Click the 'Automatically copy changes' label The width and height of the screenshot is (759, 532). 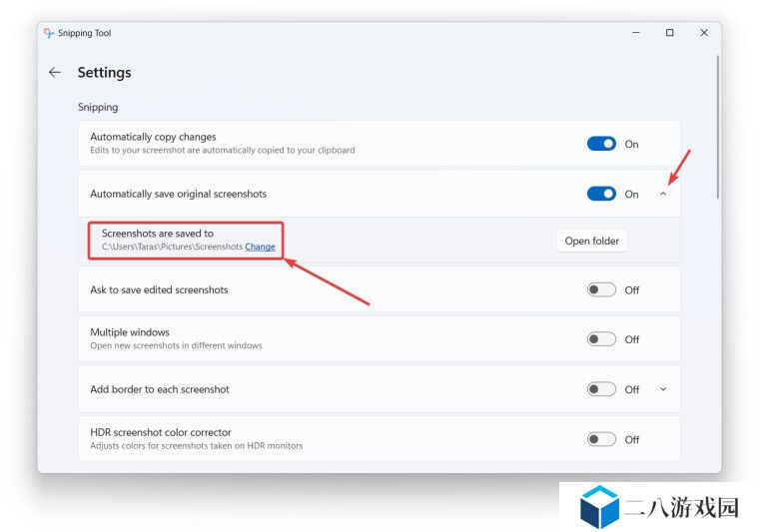153,137
